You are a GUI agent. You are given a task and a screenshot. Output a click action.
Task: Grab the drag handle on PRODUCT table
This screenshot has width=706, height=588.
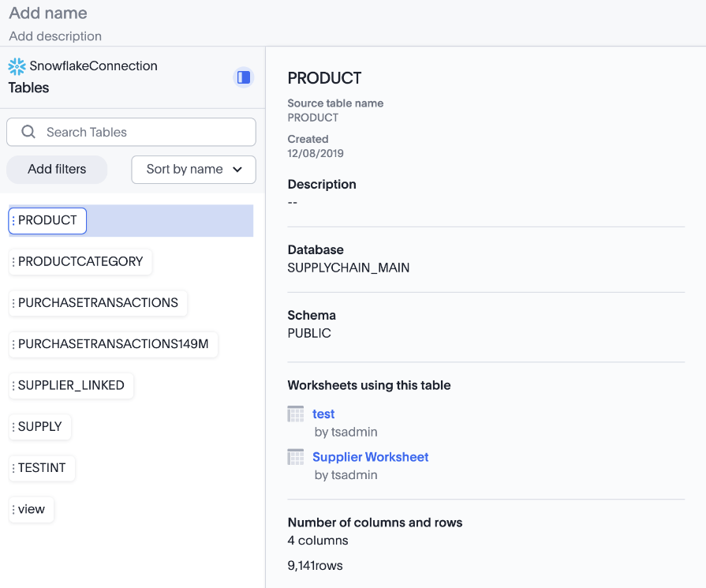pos(13,221)
